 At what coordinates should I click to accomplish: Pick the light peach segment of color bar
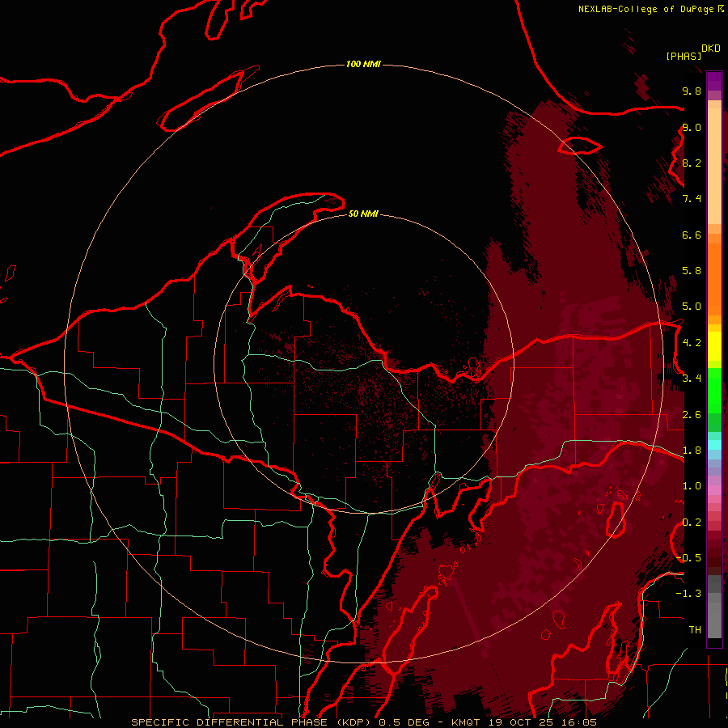click(714, 167)
